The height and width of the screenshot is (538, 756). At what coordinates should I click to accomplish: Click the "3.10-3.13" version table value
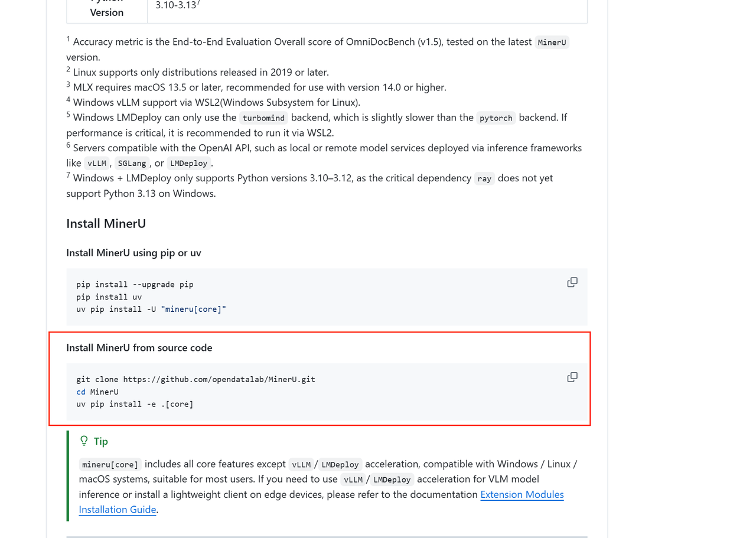(176, 5)
